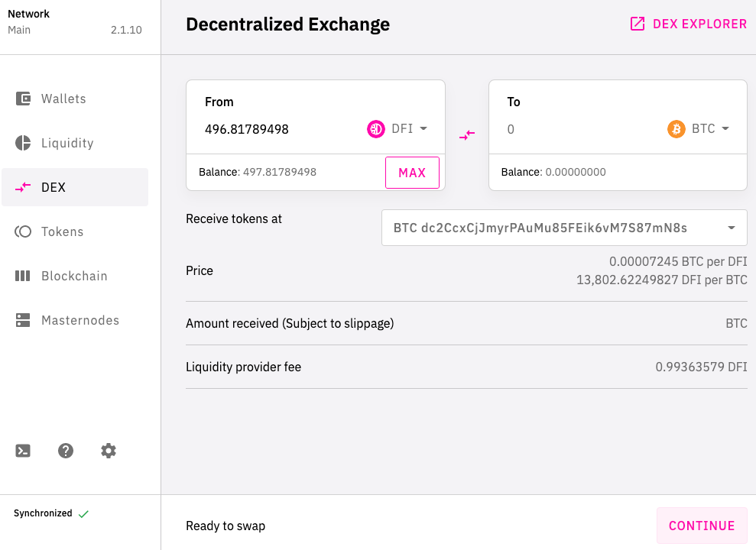
Task: Click the DEX Explorer external link icon
Action: point(638,24)
